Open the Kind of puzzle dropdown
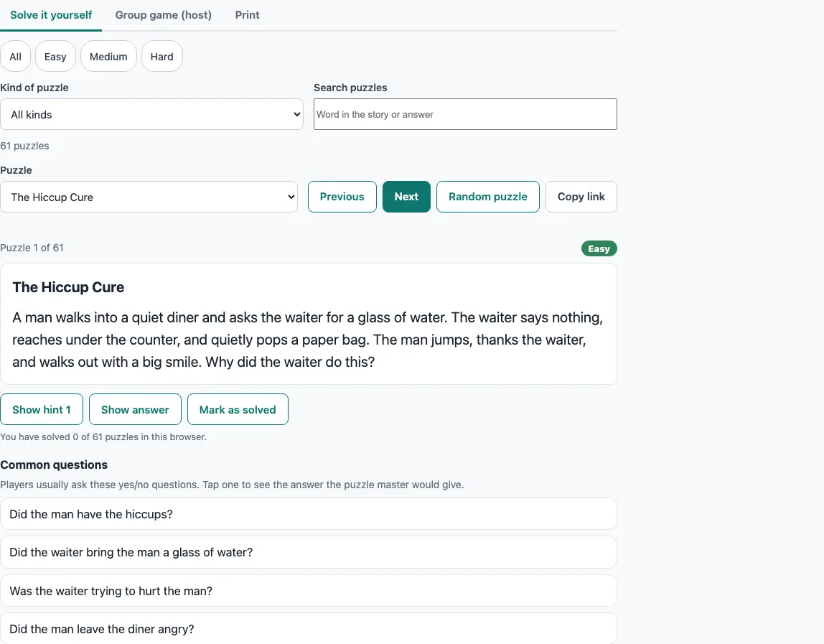The width and height of the screenshot is (824, 644). [151, 114]
